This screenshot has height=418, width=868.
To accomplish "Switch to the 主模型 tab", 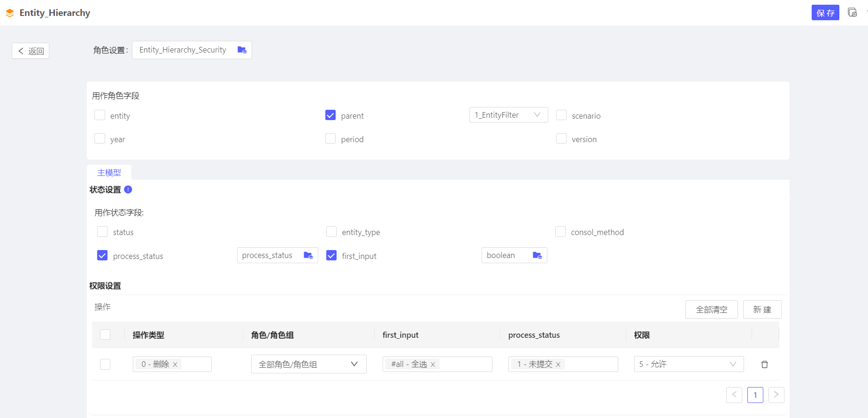I will [x=109, y=173].
